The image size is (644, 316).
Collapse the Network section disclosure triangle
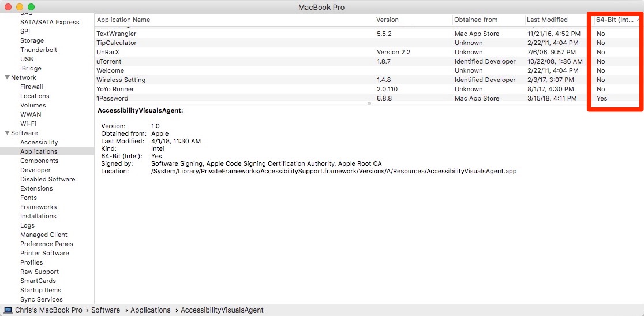(x=7, y=77)
